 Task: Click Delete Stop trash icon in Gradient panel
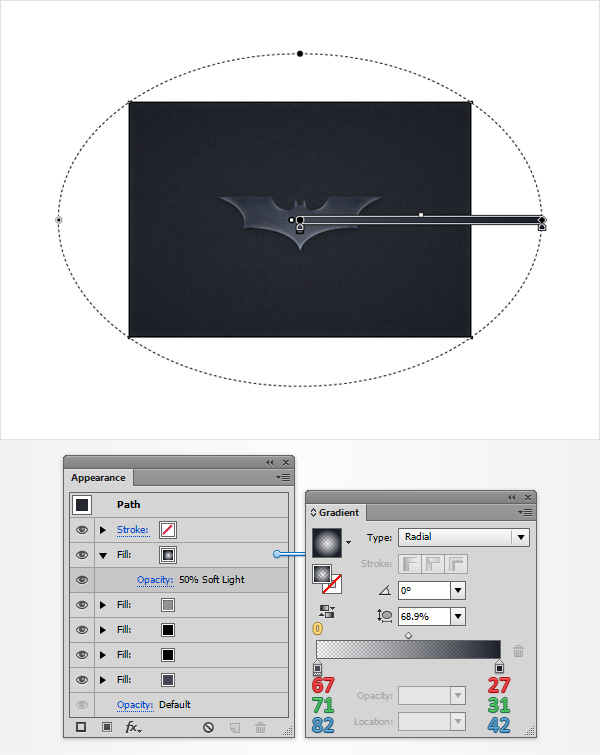click(x=518, y=651)
